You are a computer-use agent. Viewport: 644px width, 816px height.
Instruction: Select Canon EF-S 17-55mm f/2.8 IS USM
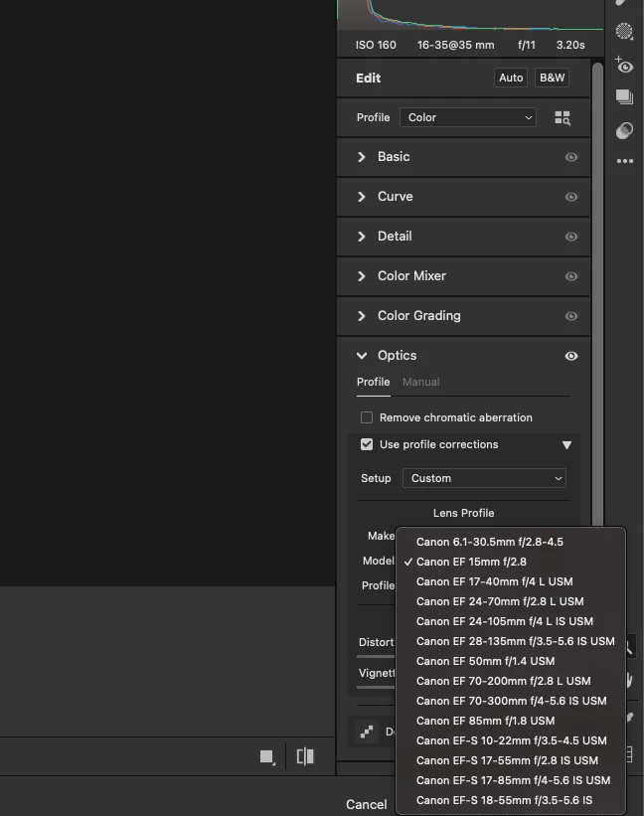click(510, 760)
